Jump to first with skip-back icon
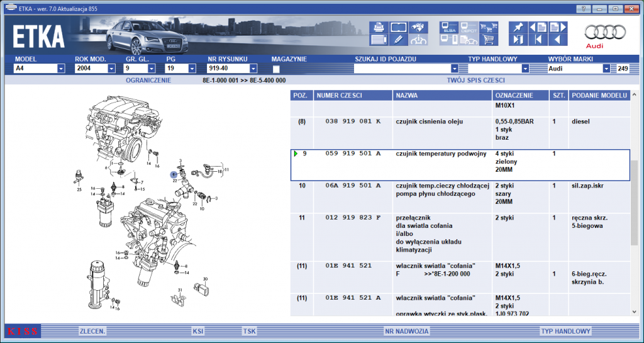 click(538, 40)
